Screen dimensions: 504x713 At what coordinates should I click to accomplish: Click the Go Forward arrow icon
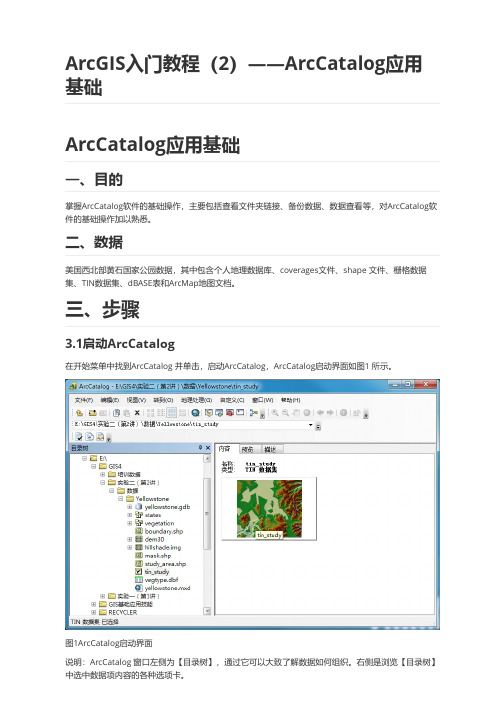click(x=330, y=413)
